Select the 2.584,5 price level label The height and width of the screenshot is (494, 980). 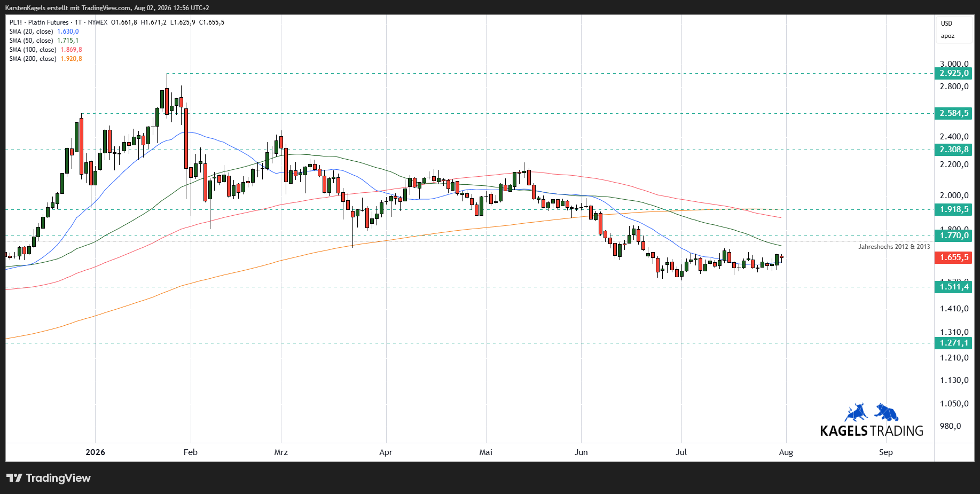tap(954, 113)
